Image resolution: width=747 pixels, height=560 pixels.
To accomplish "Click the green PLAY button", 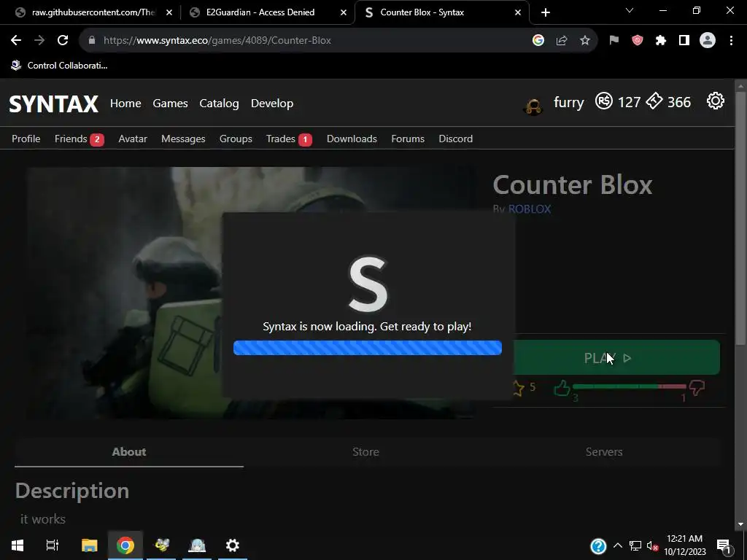I will tap(617, 357).
